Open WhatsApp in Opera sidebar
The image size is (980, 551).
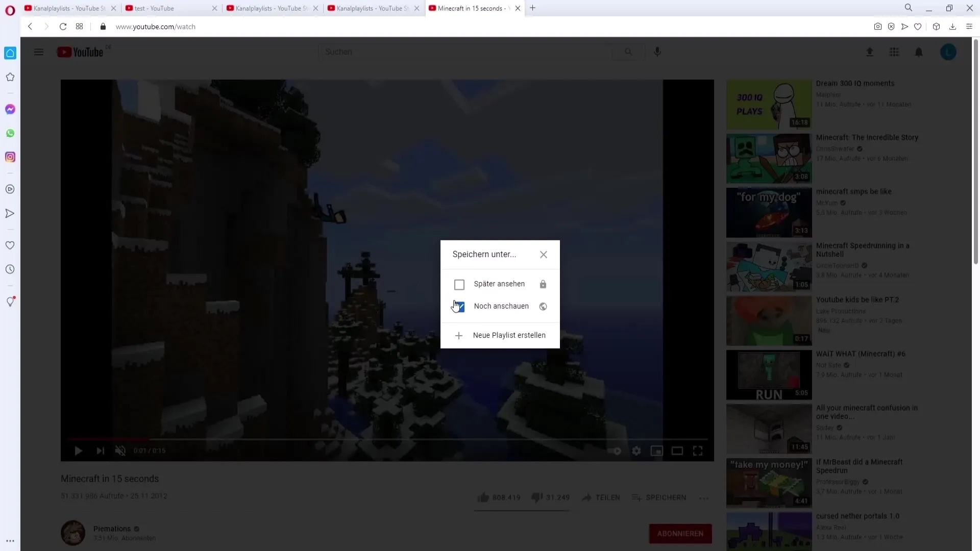coord(10,133)
